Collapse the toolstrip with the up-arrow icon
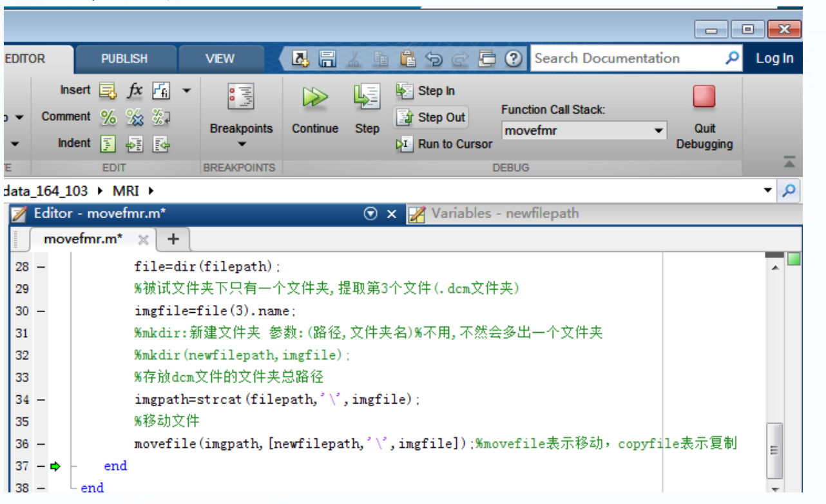The width and height of the screenshot is (826, 504). point(789,161)
